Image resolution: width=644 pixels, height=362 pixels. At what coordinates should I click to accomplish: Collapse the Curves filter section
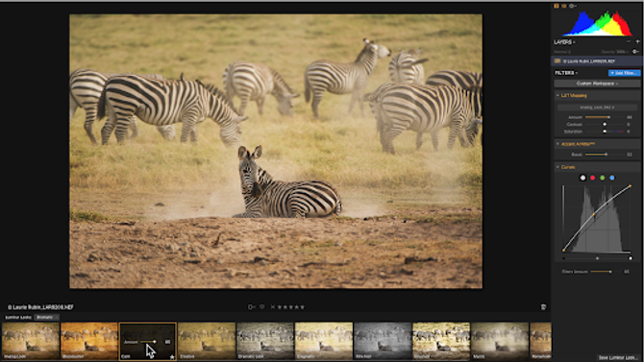[x=557, y=167]
